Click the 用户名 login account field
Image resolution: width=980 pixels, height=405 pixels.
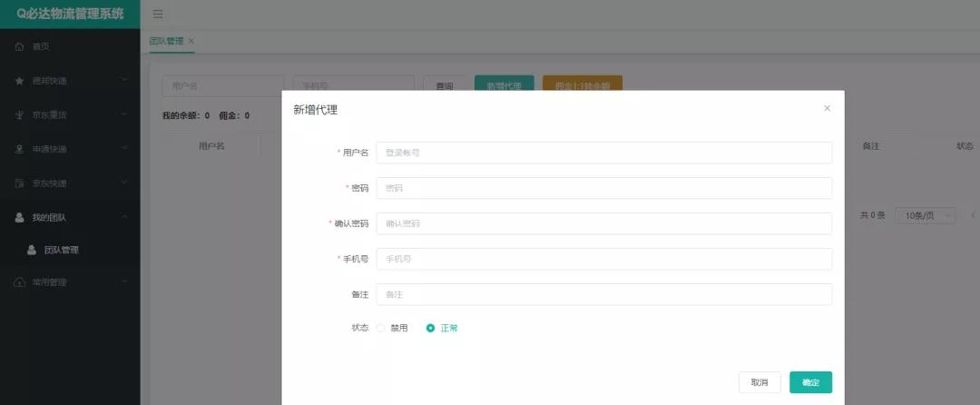pos(603,153)
